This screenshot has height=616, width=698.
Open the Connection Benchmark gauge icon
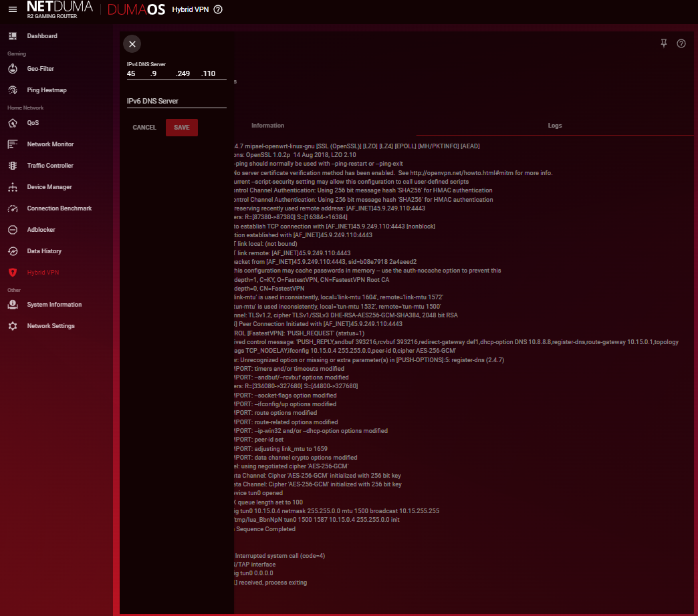point(12,208)
